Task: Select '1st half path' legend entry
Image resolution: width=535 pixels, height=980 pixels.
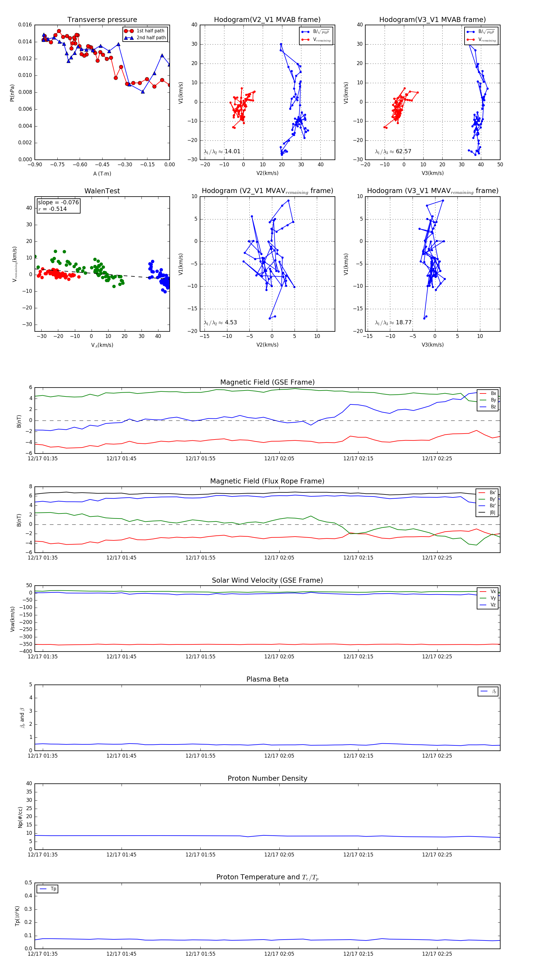Action: point(145,31)
